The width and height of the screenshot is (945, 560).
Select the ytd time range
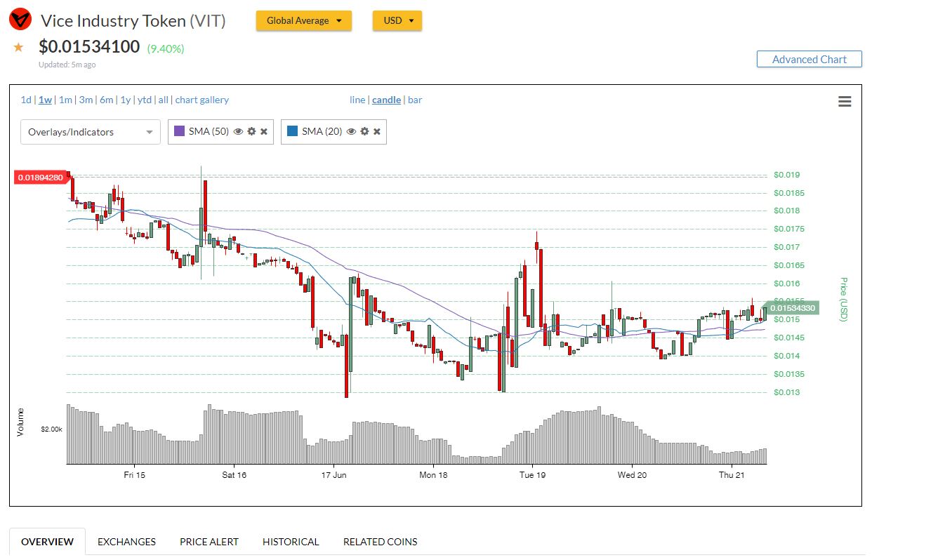[145, 100]
